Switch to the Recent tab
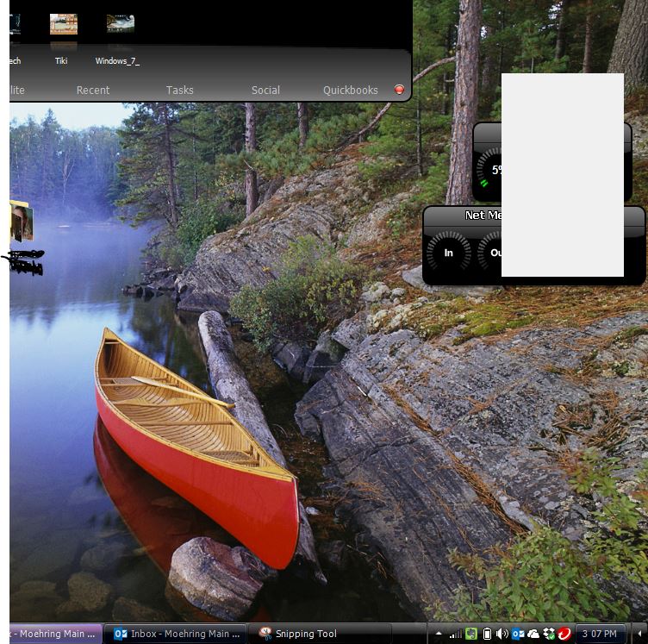The image size is (648, 644). [93, 90]
